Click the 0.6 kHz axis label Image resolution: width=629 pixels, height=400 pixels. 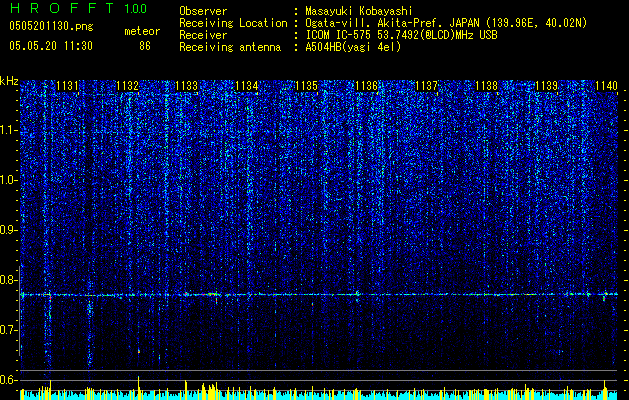tap(9, 380)
